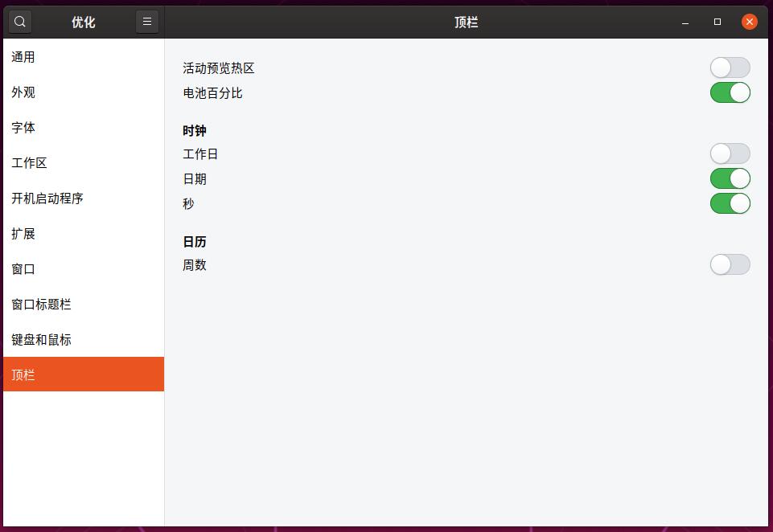Image resolution: width=773 pixels, height=532 pixels.
Task: Click the 电池百分比 label
Action: (212, 93)
